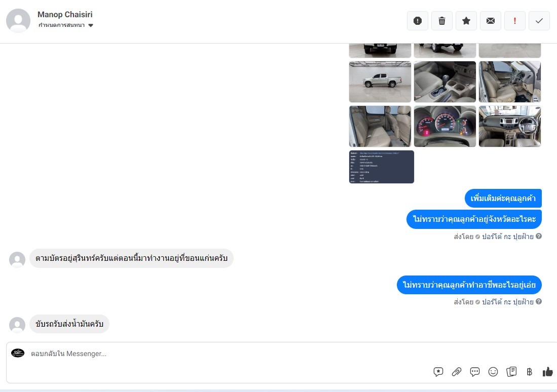The image size is (557, 392).
Task: Star this conversation as follow up
Action: pos(466,21)
